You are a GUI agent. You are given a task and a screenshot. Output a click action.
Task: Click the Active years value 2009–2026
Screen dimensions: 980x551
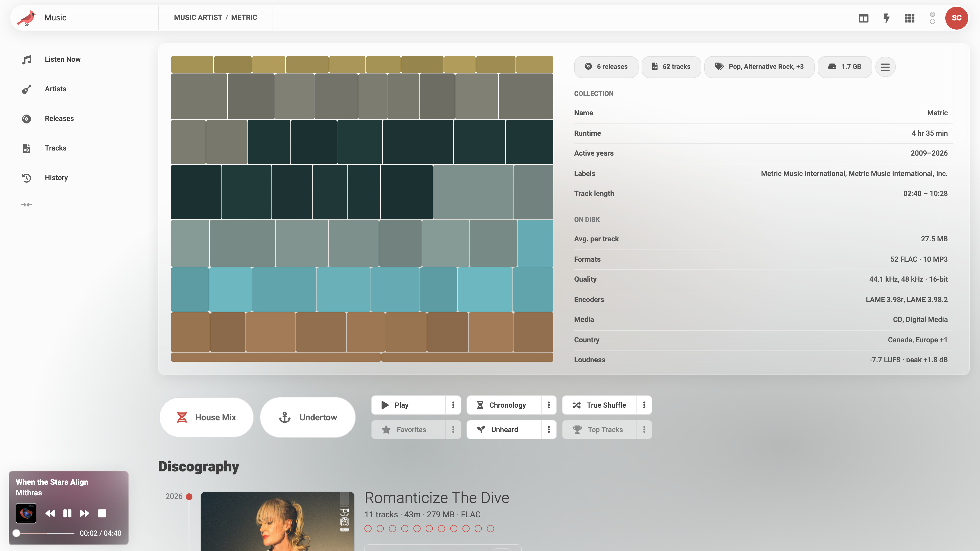pyautogui.click(x=929, y=153)
